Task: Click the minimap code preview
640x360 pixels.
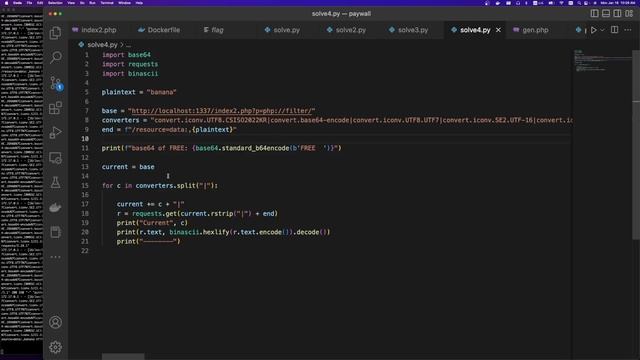Action: pyautogui.click(x=602, y=60)
